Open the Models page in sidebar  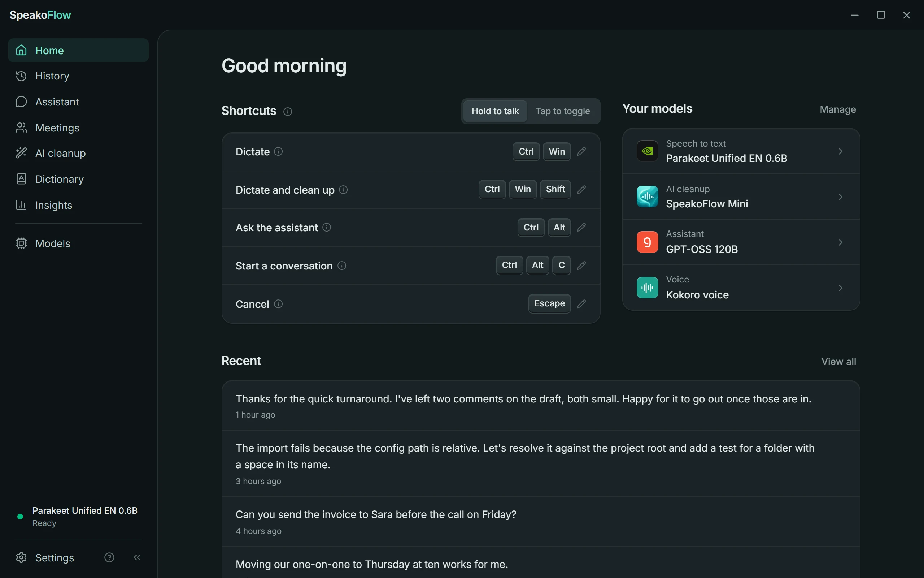[x=78, y=243]
